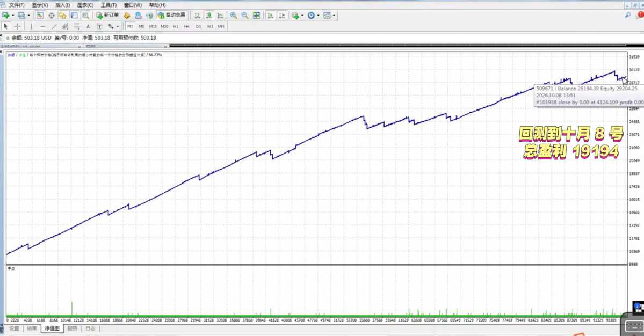Viewport: 644px width, 336px height.
Task: Expand the periods clock dropdown arrow
Action: click(318, 16)
